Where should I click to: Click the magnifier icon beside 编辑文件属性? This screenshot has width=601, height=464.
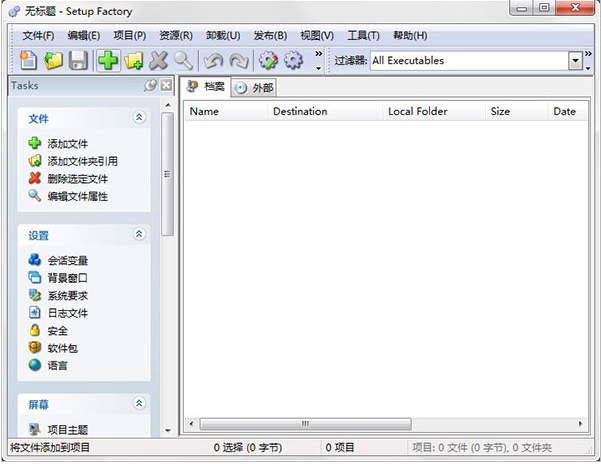[34, 196]
